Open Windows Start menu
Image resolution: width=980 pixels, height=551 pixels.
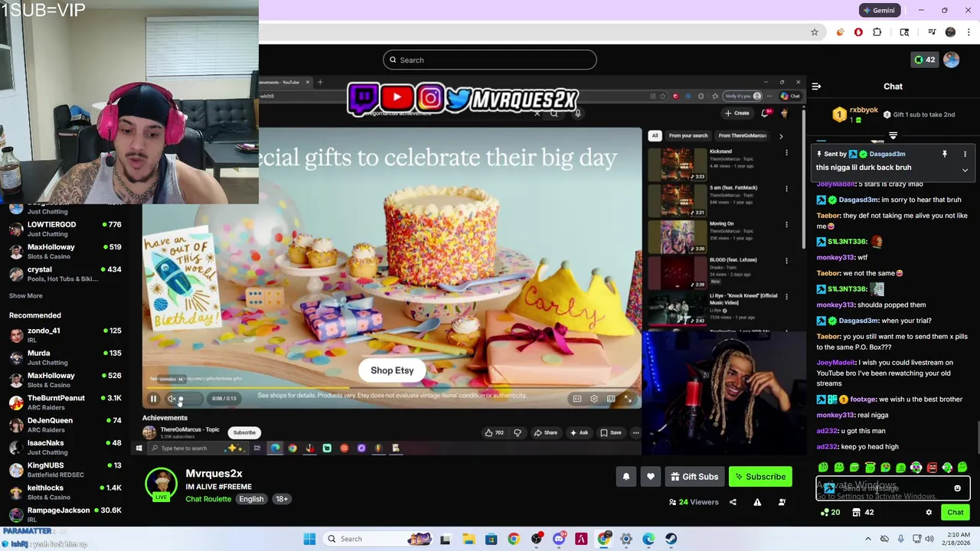pyautogui.click(x=309, y=539)
